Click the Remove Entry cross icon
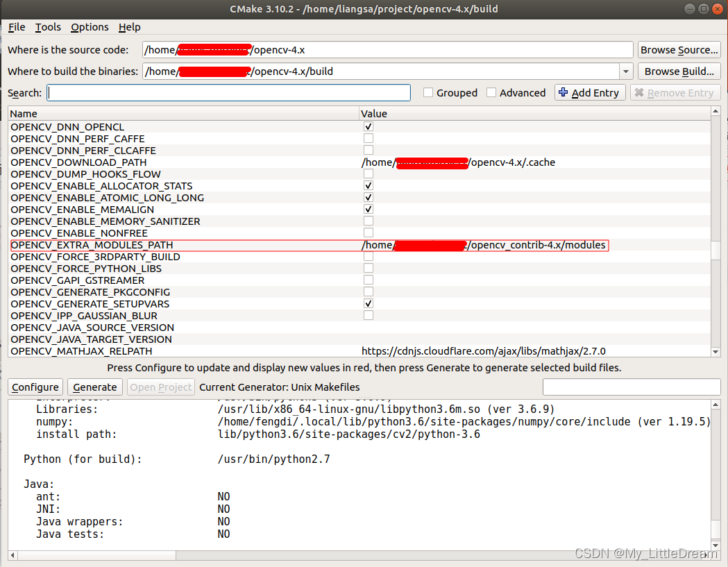728x567 pixels. [639, 93]
